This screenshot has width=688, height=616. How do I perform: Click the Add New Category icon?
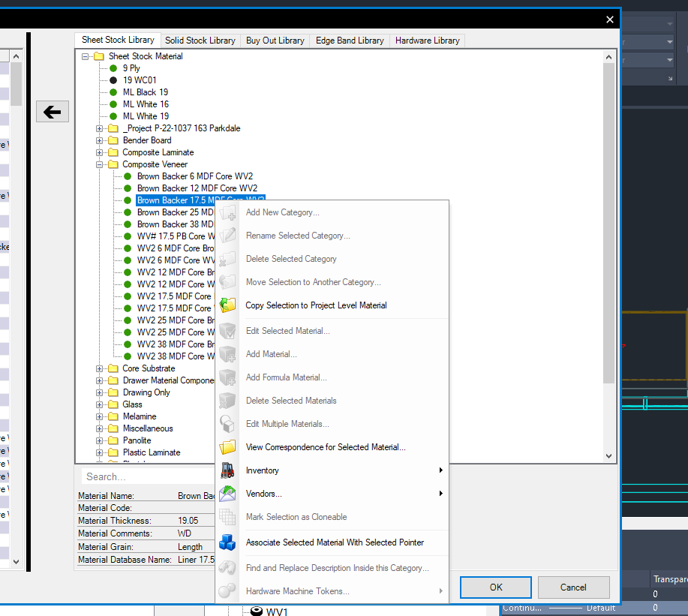point(228,213)
